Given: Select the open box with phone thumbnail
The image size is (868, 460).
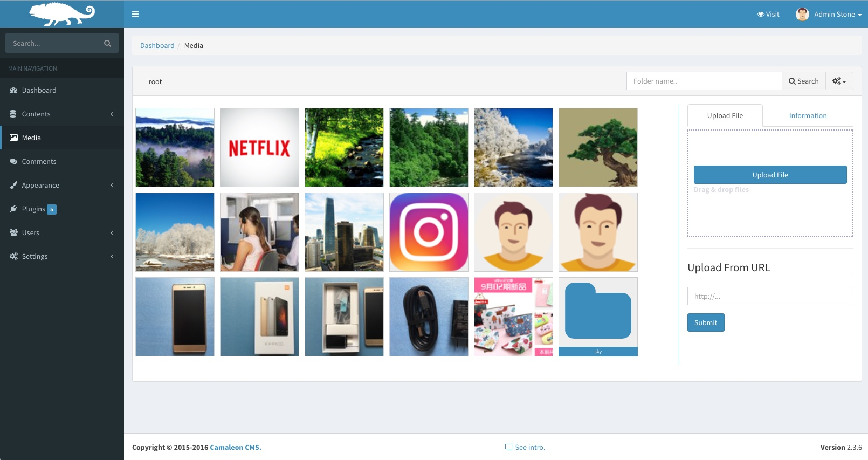Looking at the screenshot, I should pyautogui.click(x=344, y=317).
